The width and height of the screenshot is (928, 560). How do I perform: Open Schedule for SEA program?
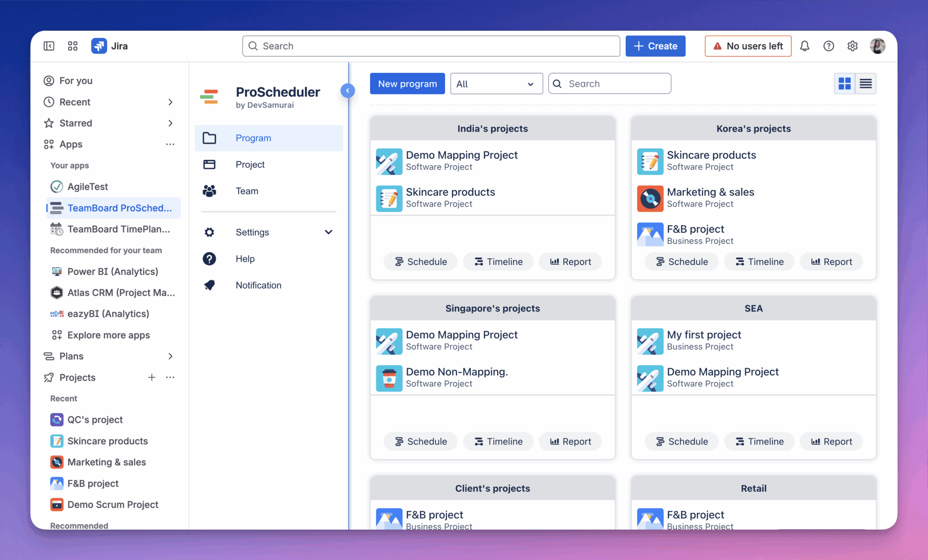click(681, 441)
